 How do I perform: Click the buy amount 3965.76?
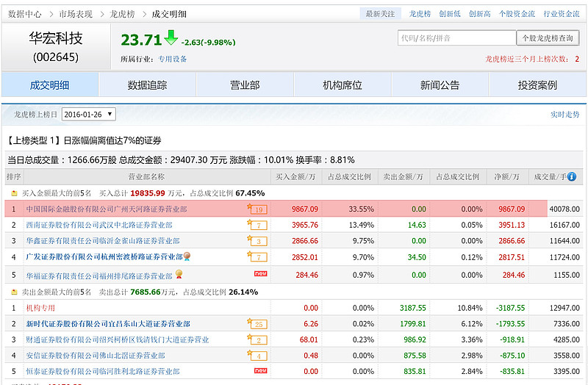tap(305, 225)
